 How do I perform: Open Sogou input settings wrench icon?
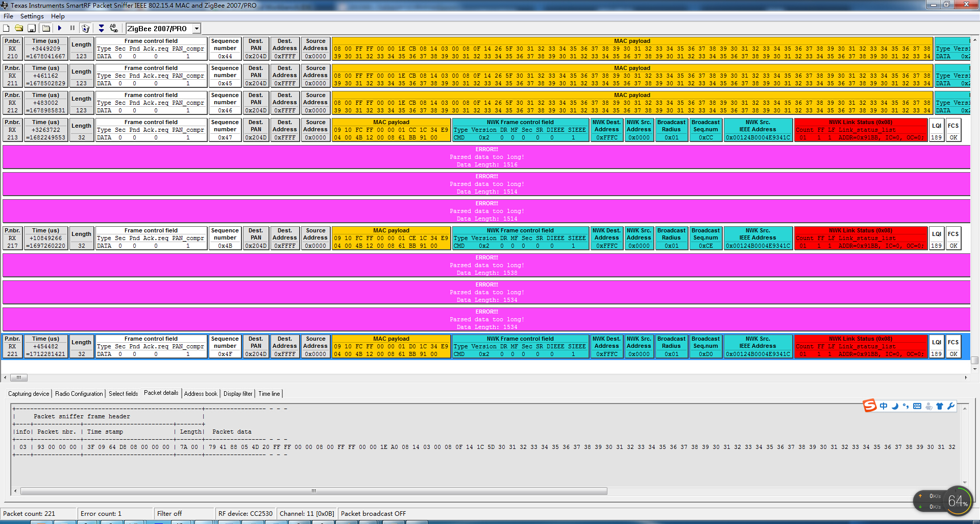[x=950, y=406]
